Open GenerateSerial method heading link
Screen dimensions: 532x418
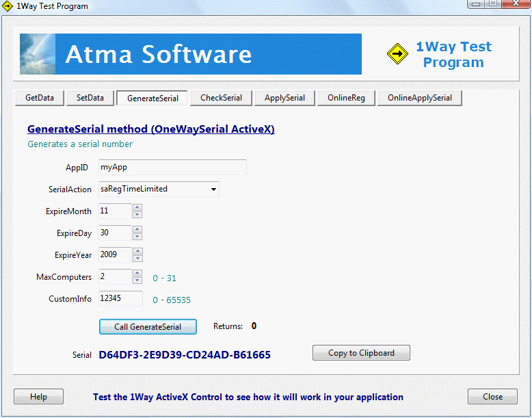coord(151,129)
